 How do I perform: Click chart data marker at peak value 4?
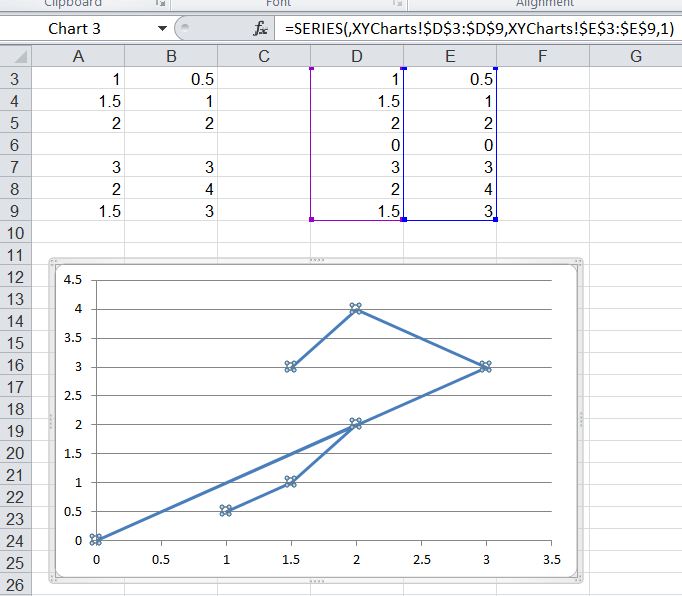(355, 308)
